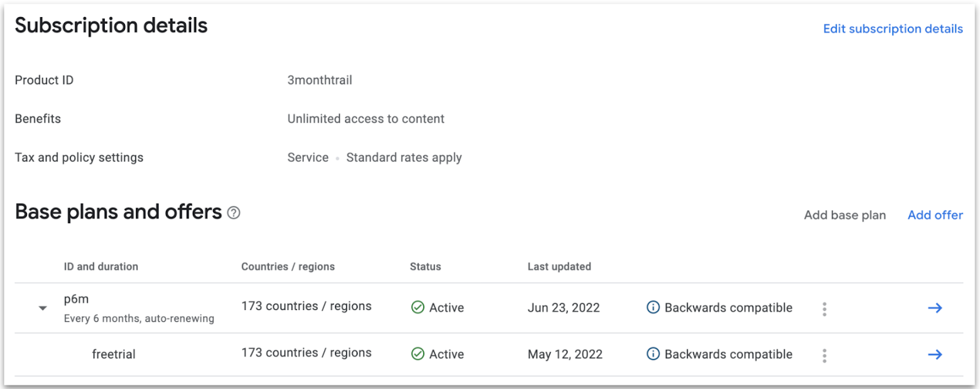980x389 pixels.
Task: Collapse the p6m base plan row
Action: pyautogui.click(x=43, y=308)
